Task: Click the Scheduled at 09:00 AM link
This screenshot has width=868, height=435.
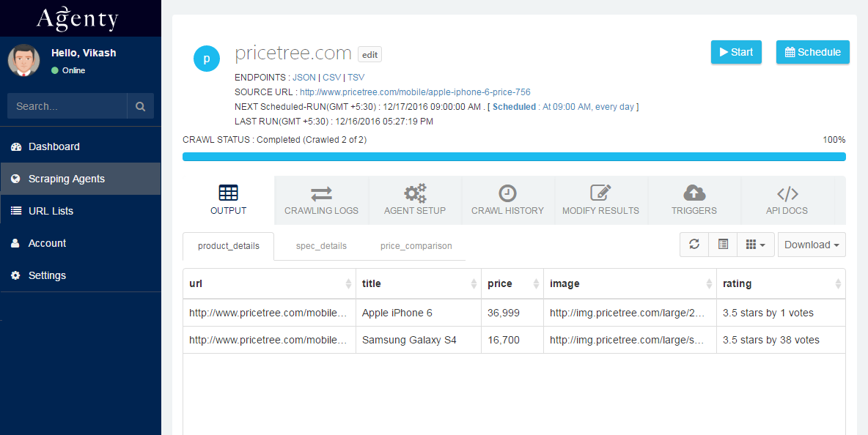Action: point(564,107)
